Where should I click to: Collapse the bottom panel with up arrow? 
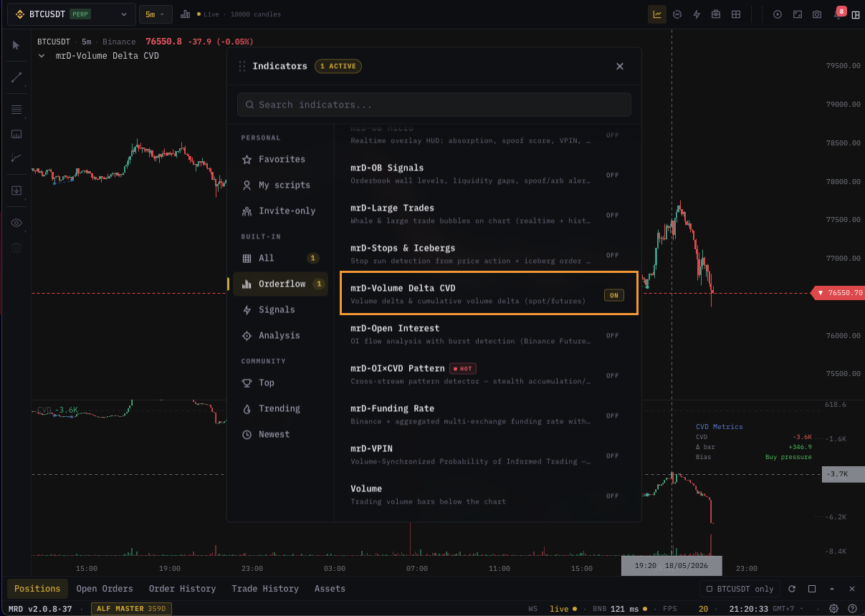click(832, 589)
